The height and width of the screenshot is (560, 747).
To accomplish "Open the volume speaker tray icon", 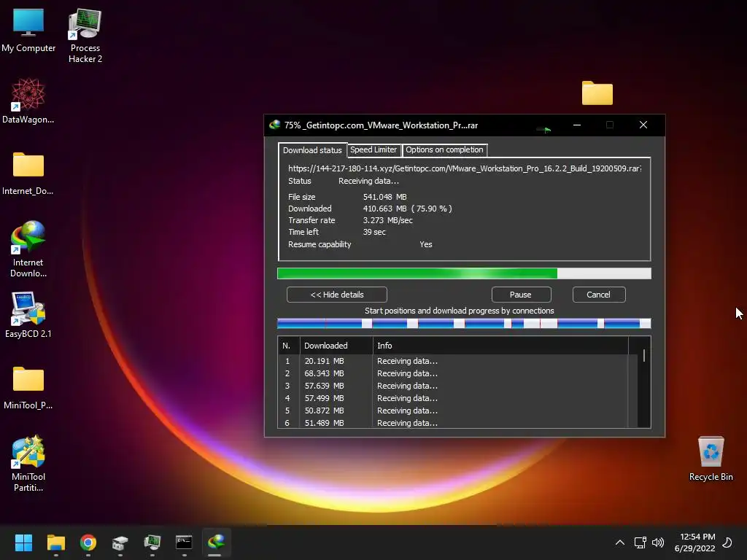I will pyautogui.click(x=658, y=542).
